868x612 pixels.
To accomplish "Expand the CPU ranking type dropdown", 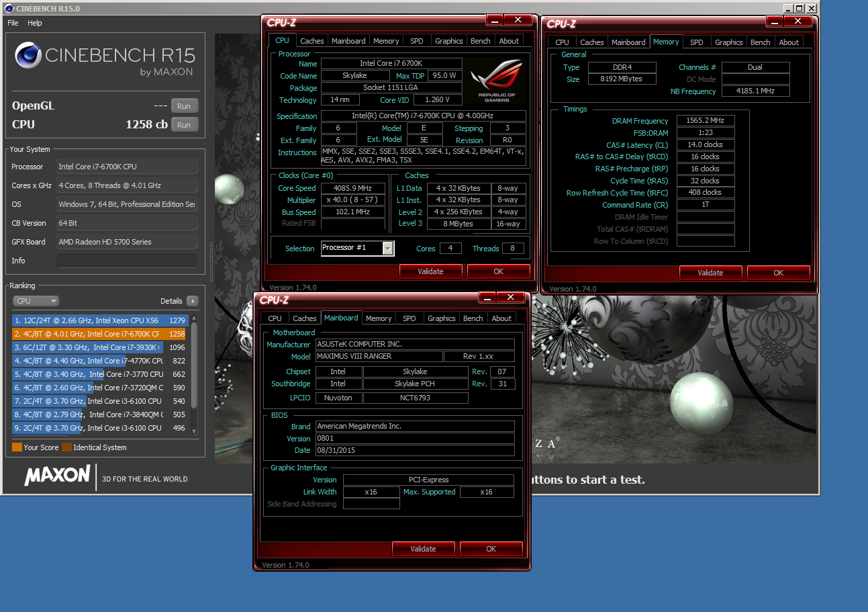I will 36,301.
